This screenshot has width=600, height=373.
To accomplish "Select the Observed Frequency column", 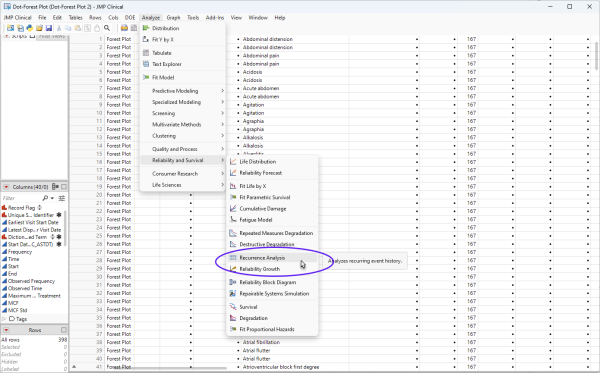I will click(x=31, y=281).
